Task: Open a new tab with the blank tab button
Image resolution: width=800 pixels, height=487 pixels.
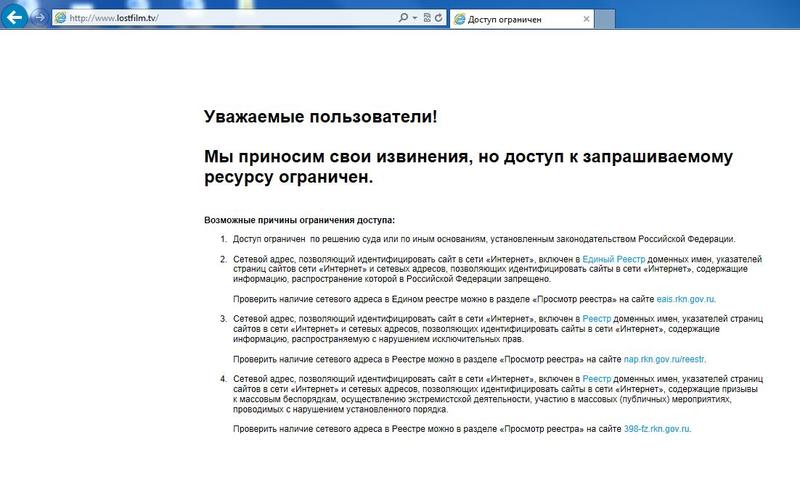Action: click(605, 19)
